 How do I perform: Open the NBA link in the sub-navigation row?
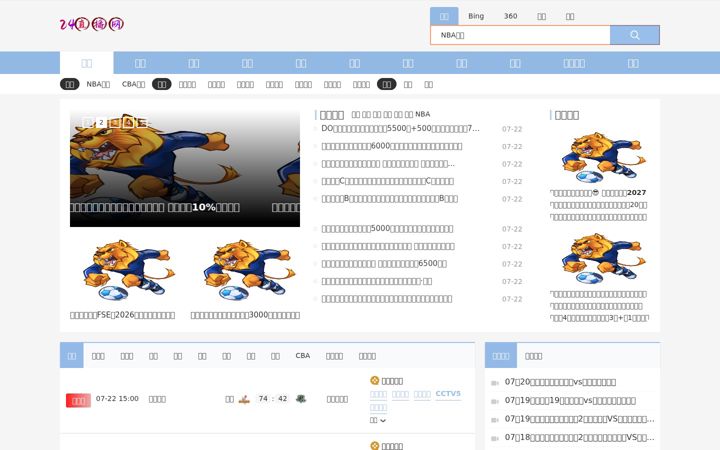[98, 84]
